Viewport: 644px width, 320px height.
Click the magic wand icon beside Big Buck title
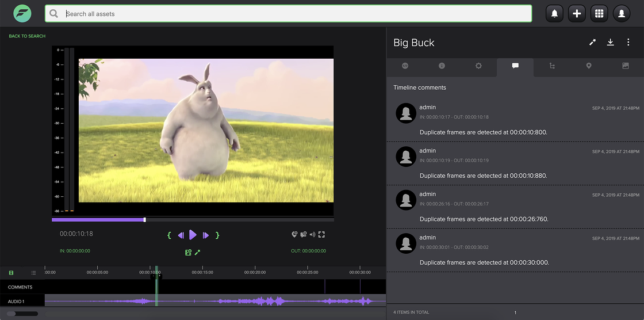pos(592,42)
